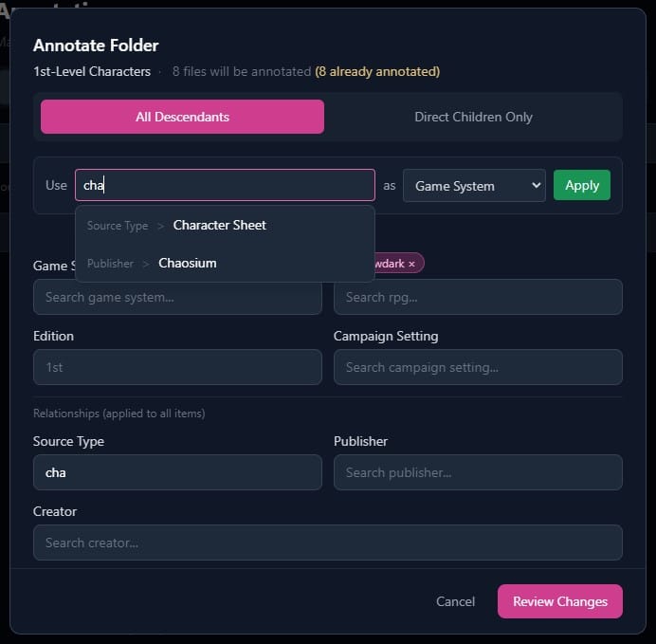Click the Search game system field
This screenshot has height=644, width=656.
[x=177, y=297]
